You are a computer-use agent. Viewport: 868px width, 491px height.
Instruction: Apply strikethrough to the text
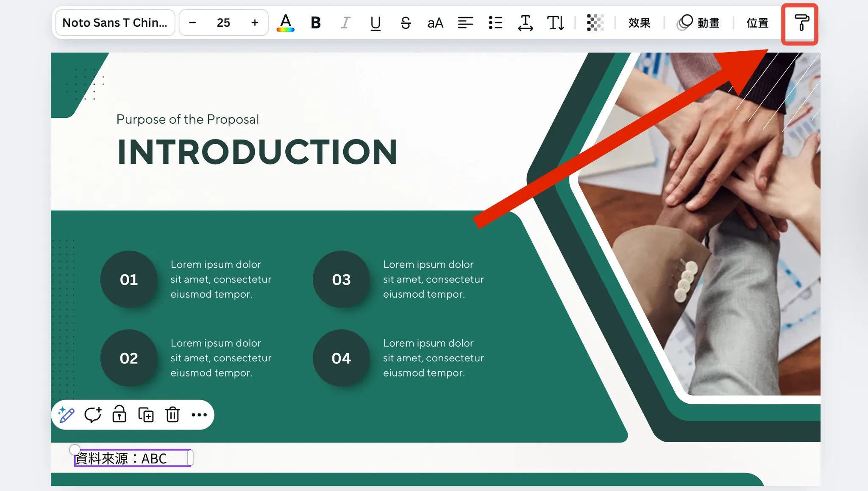[x=405, y=23]
